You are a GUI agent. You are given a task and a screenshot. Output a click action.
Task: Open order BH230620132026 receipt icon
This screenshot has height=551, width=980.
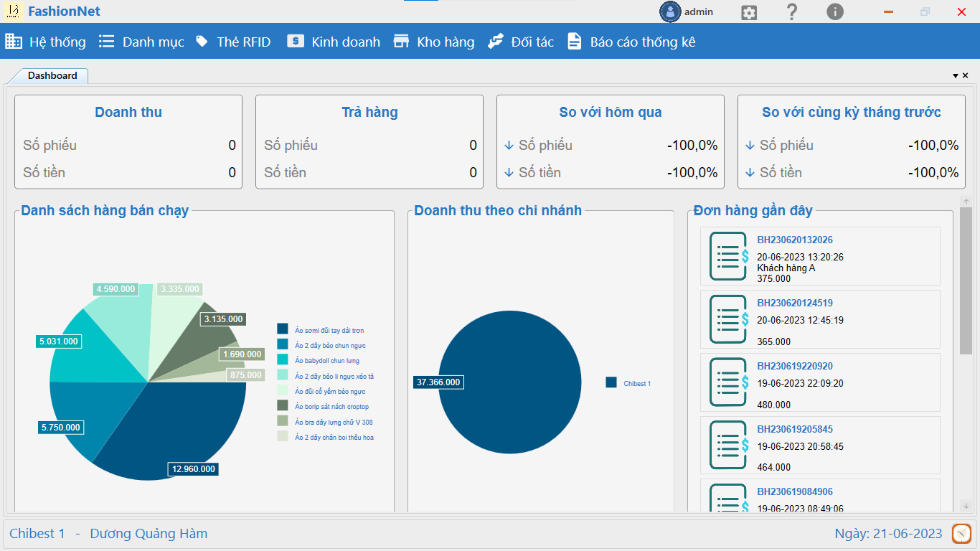tap(729, 256)
